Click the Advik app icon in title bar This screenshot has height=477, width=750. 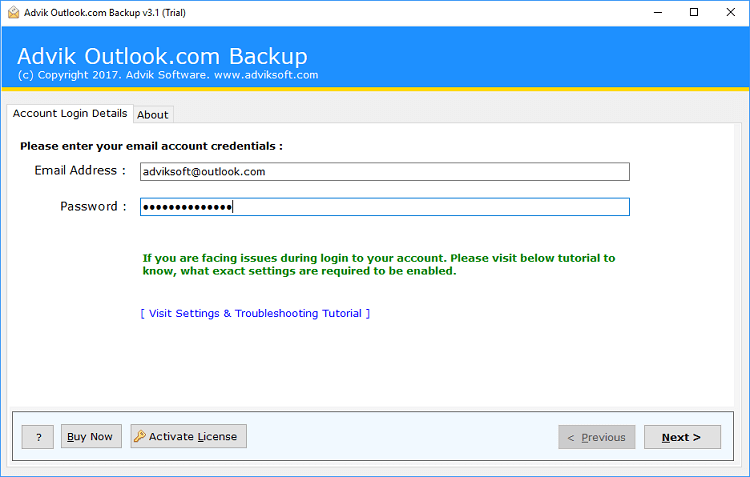coord(13,12)
